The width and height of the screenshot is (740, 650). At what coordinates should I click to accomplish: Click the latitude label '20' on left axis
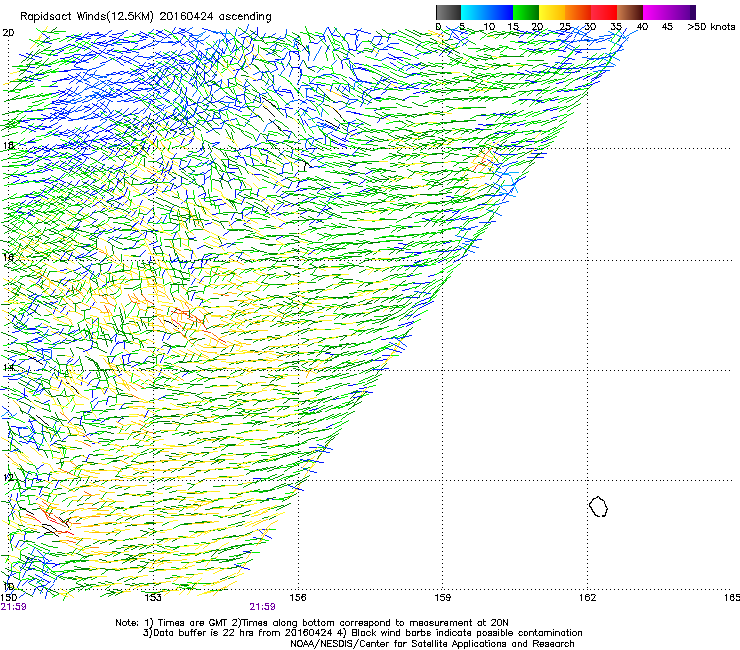(8, 33)
